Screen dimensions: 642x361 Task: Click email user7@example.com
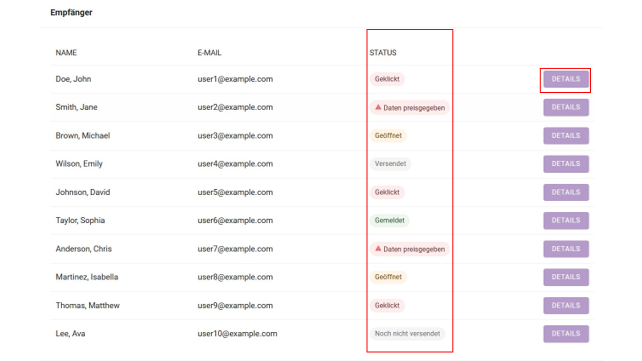click(x=235, y=248)
